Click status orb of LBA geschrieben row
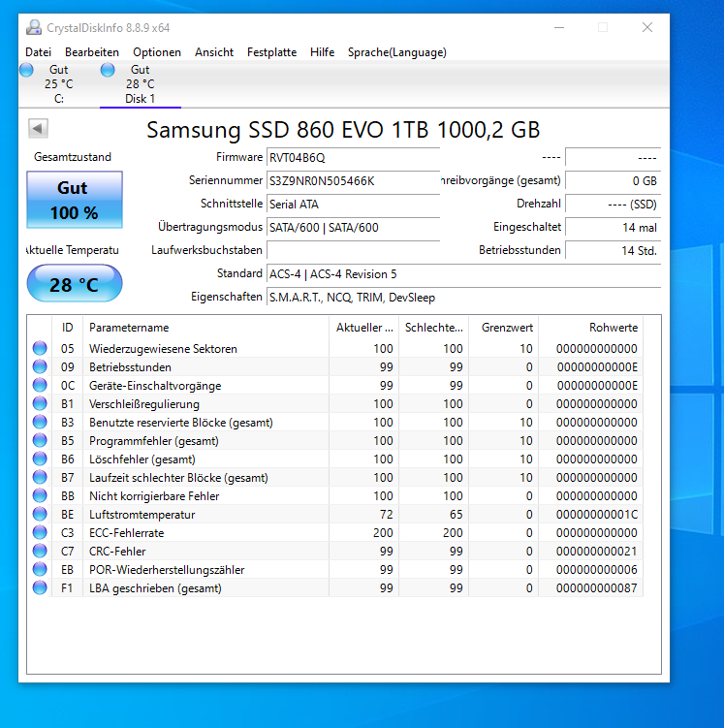This screenshot has width=724, height=728. [x=40, y=587]
